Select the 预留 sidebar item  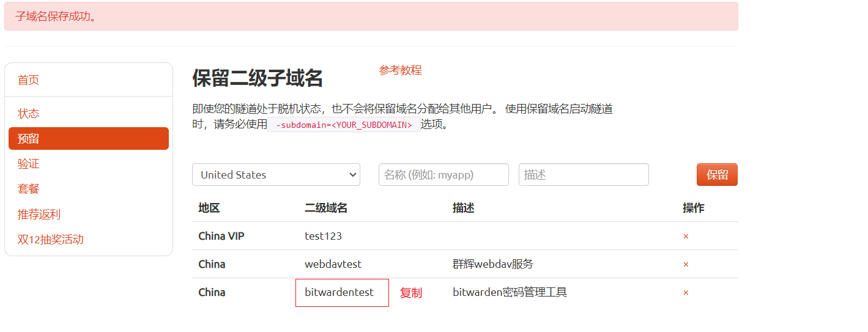[x=89, y=138]
